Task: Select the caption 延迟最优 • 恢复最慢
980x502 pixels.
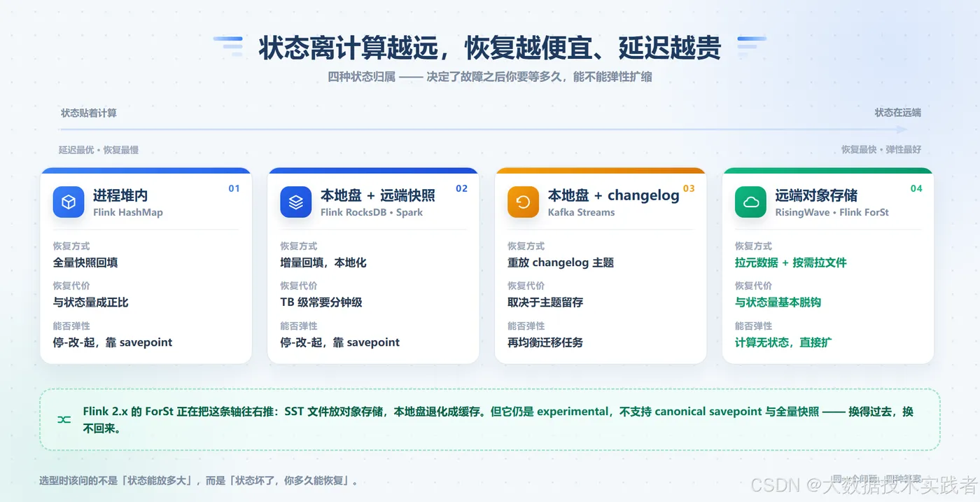Action: (x=99, y=150)
